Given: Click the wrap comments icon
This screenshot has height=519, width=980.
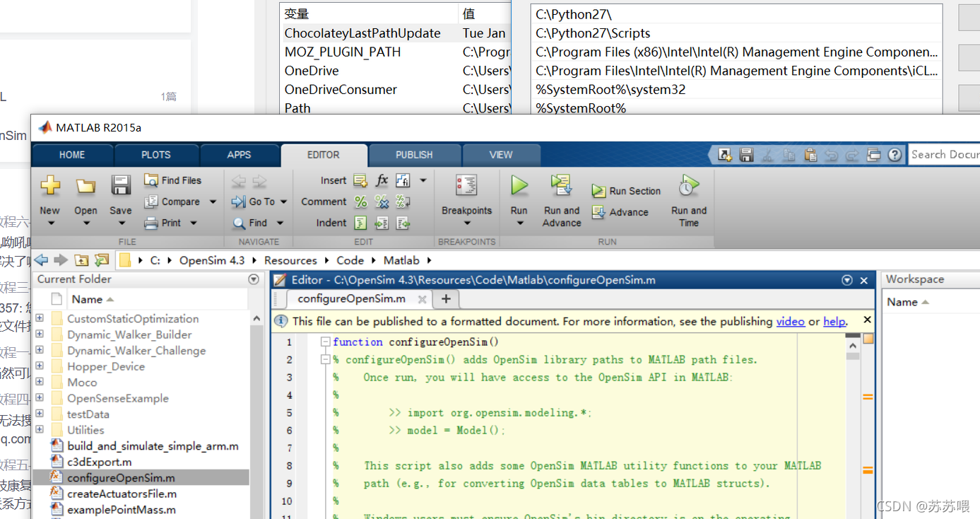Looking at the screenshot, I should [x=403, y=202].
